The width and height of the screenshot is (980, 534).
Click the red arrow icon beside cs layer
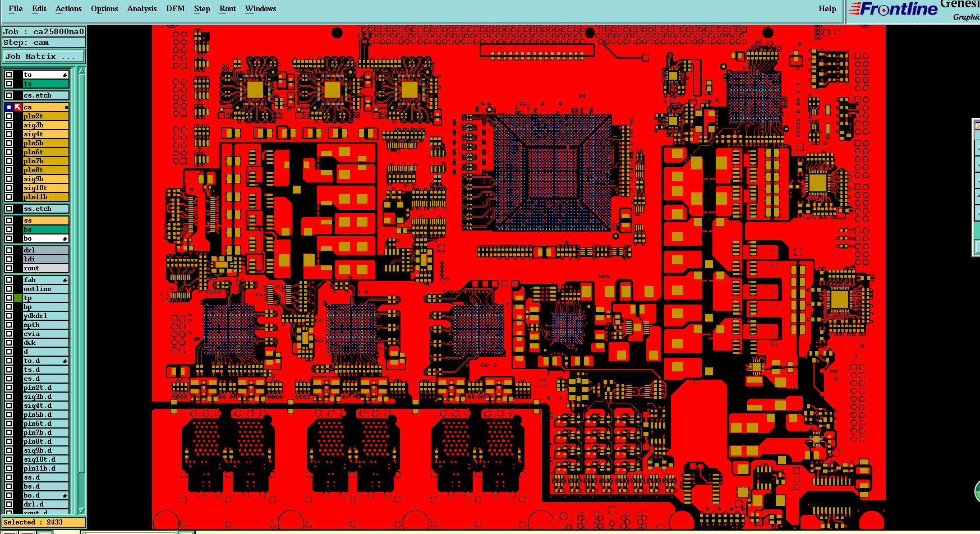tap(18, 107)
